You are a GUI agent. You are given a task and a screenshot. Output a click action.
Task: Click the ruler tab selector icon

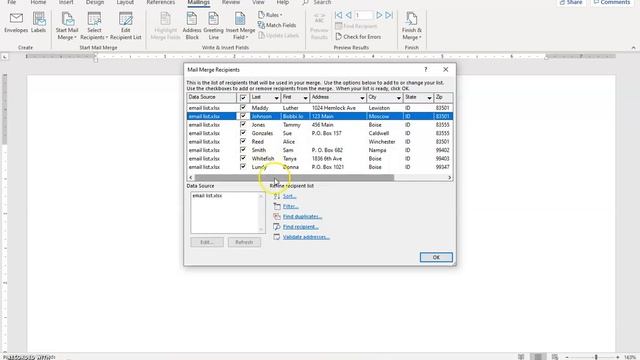(5, 57)
